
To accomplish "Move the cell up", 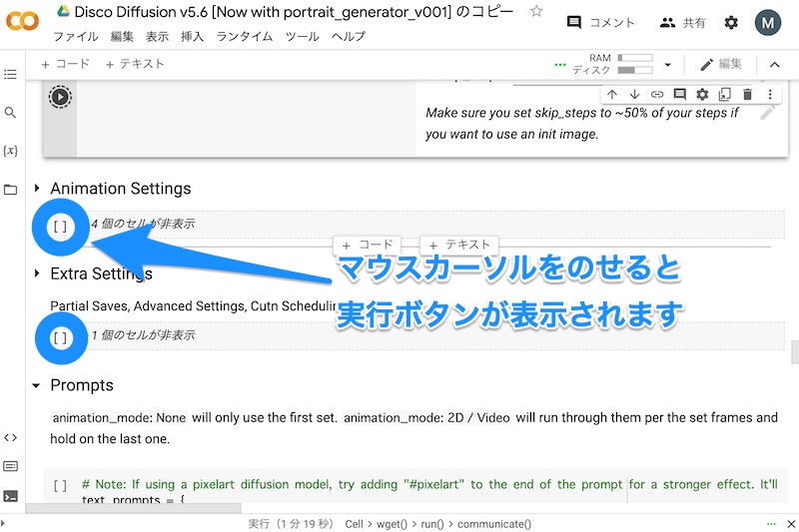I will (x=612, y=94).
